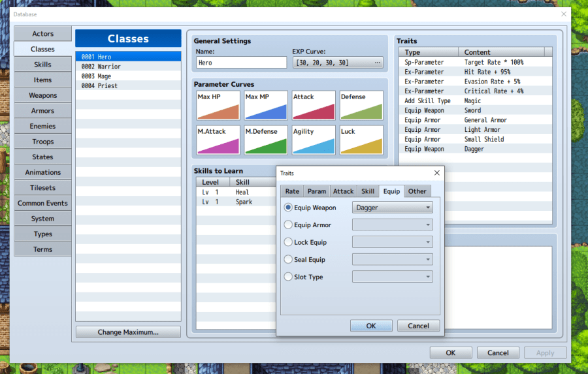Open the Luck parameter curve
588x374 pixels.
(x=361, y=140)
